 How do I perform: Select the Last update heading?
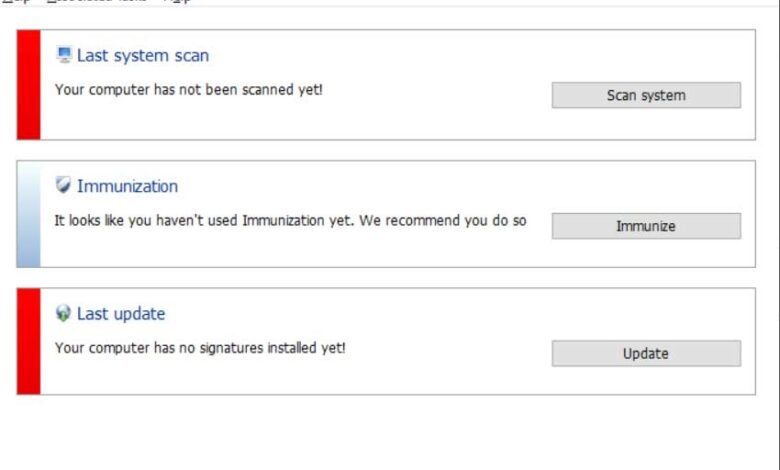coord(121,314)
